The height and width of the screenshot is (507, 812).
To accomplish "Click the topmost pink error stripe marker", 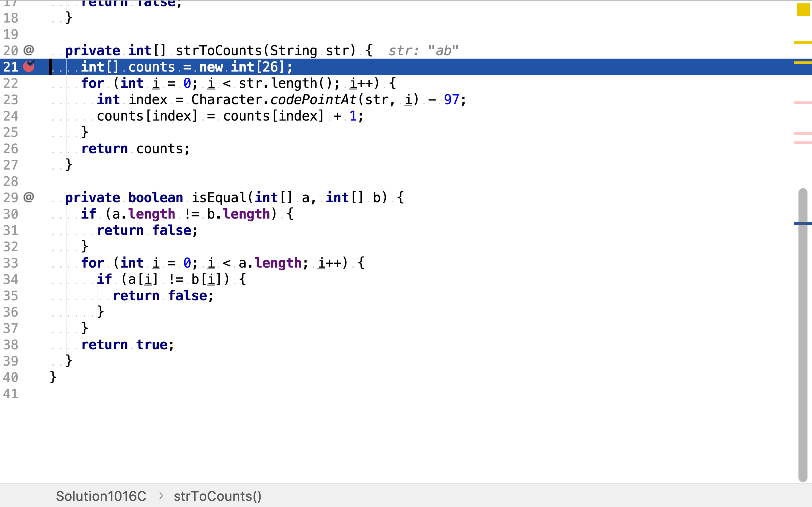I will click(x=803, y=103).
